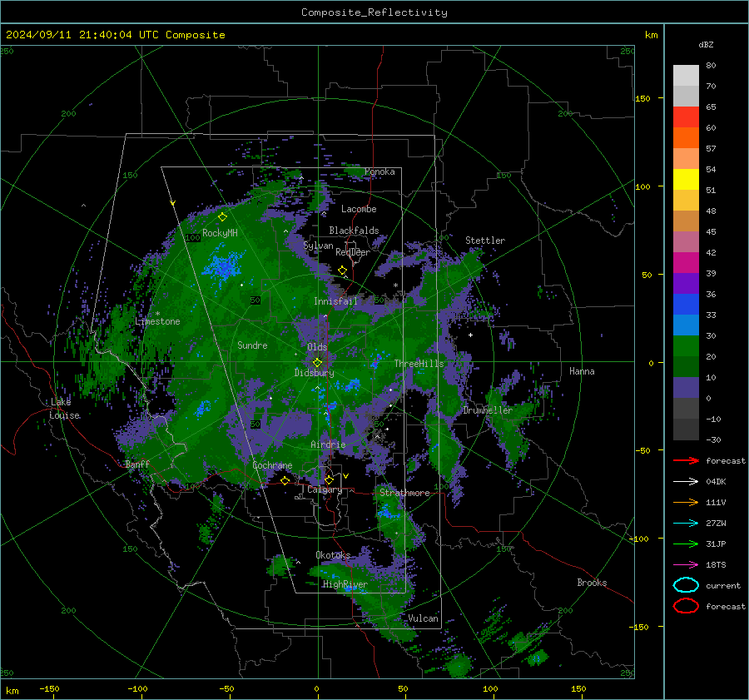Click the Okotoks city label
Image resolution: width=749 pixels, height=700 pixels.
point(333,555)
